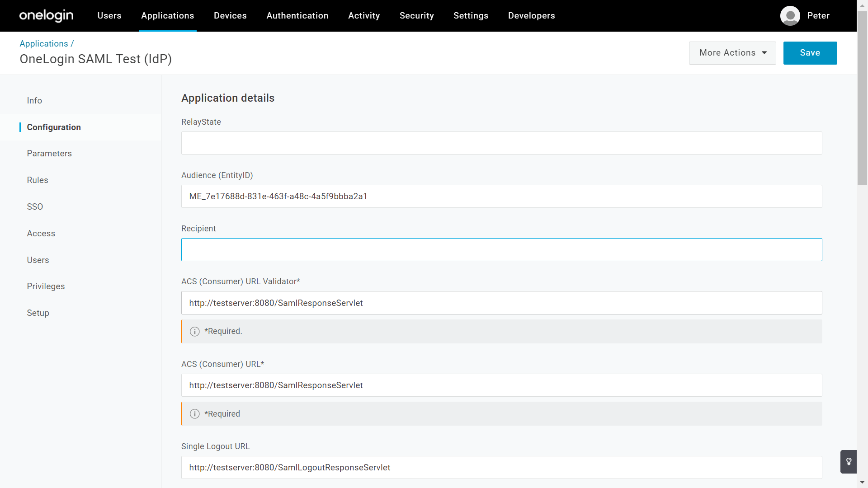This screenshot has width=868, height=488.
Task: Click the OneLogin logo
Action: [x=46, y=15]
